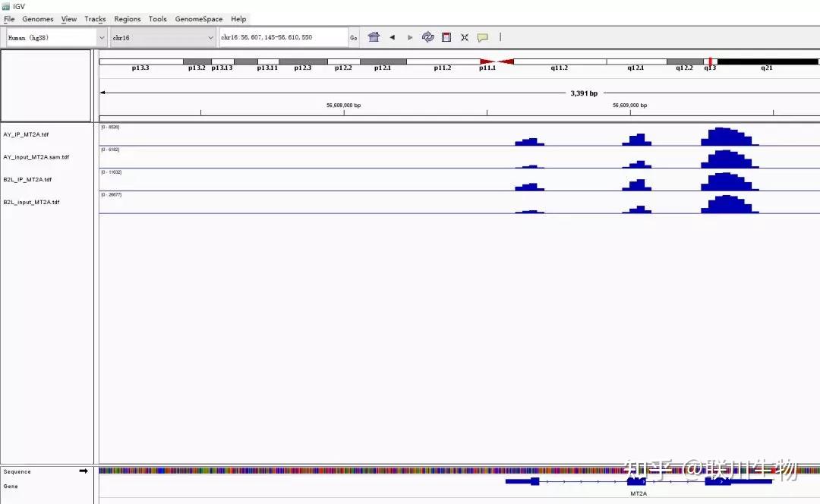The width and height of the screenshot is (820, 504).
Task: Click the Refresh tracks icon
Action: 427,36
